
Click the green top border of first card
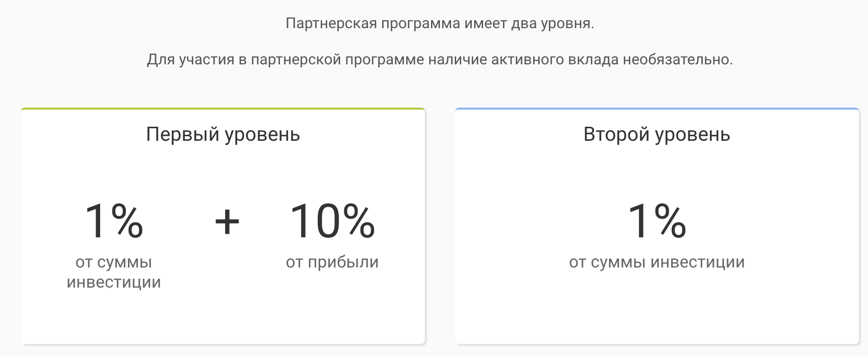point(223,109)
